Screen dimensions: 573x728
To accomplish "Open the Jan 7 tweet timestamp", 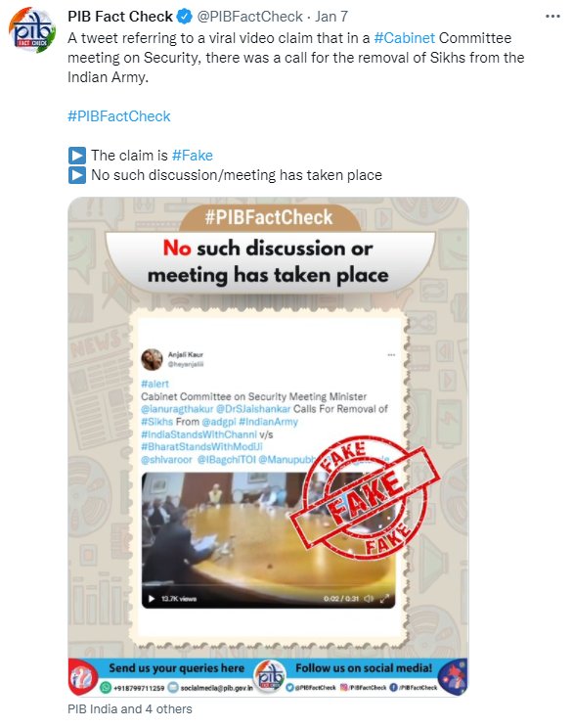I will [x=331, y=17].
